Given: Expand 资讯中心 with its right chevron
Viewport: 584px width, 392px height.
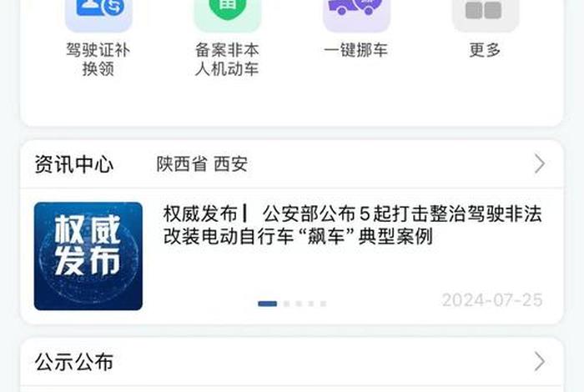Looking at the screenshot, I should 540,163.
